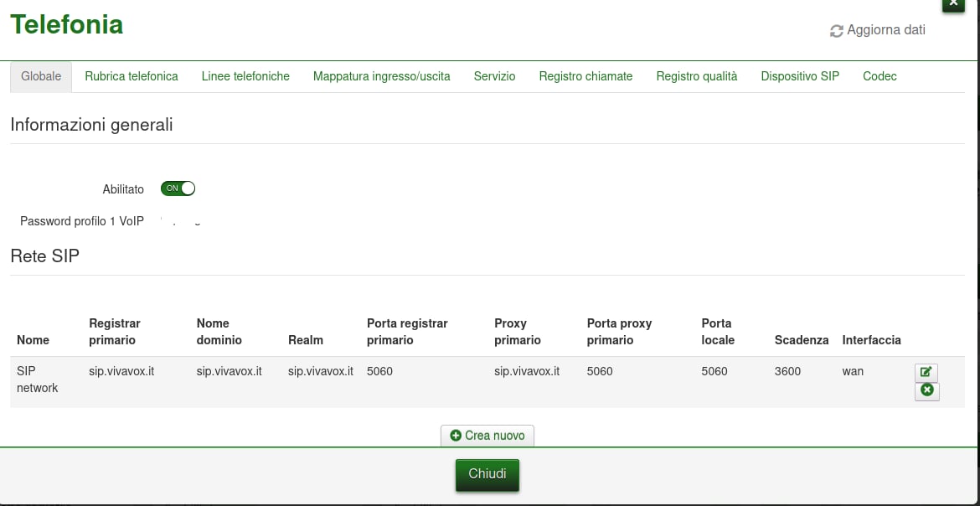This screenshot has height=506, width=980.
Task: Click the Scadenza value 3600
Action: [x=787, y=371]
